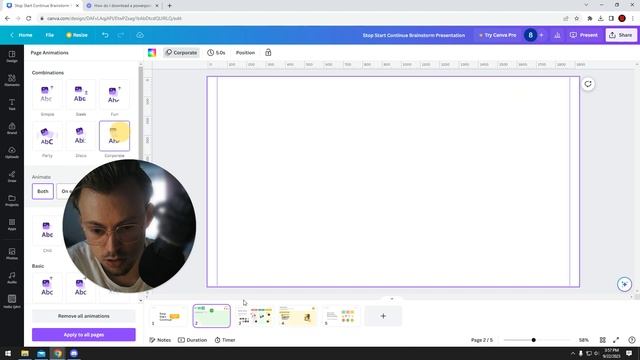Open the Share button

click(x=621, y=35)
